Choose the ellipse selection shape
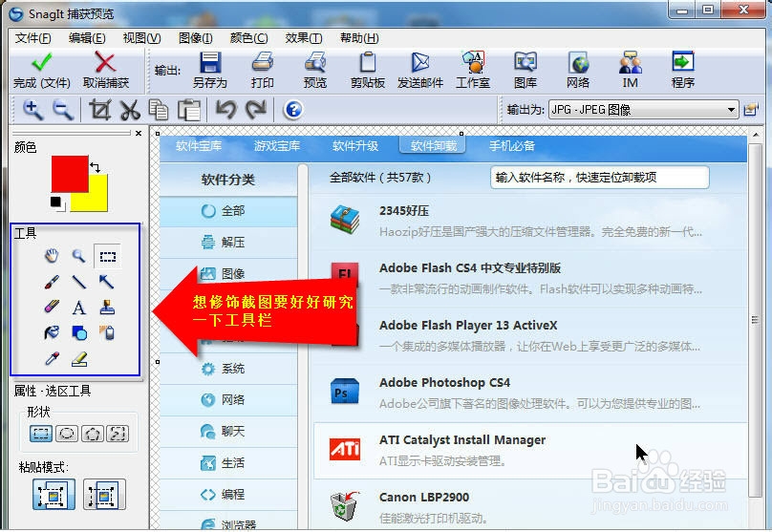 coord(67,434)
